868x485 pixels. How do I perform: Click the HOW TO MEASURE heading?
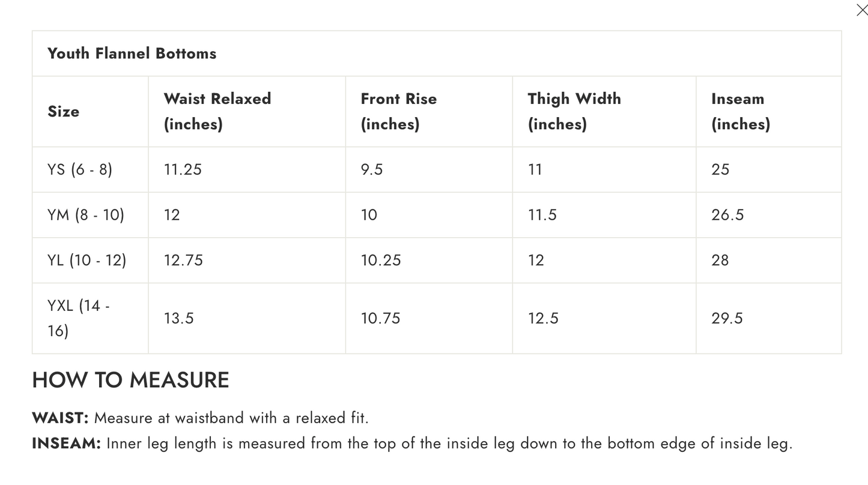click(130, 381)
